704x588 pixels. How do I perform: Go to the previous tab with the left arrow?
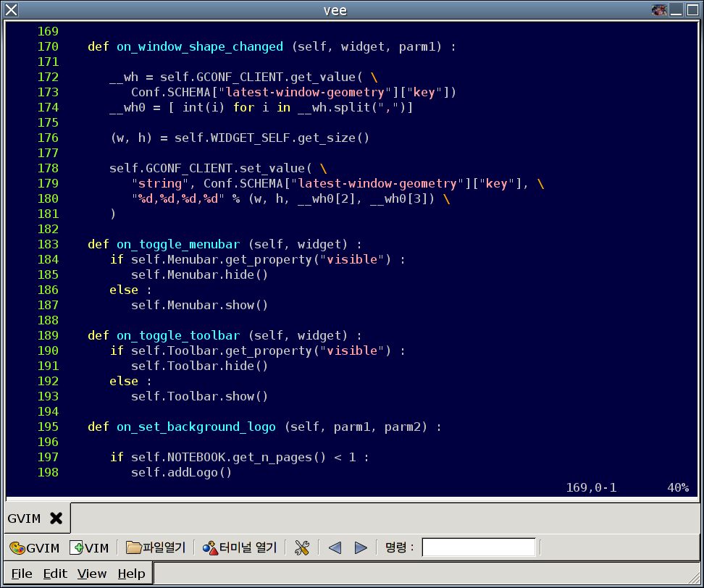pyautogui.click(x=335, y=547)
